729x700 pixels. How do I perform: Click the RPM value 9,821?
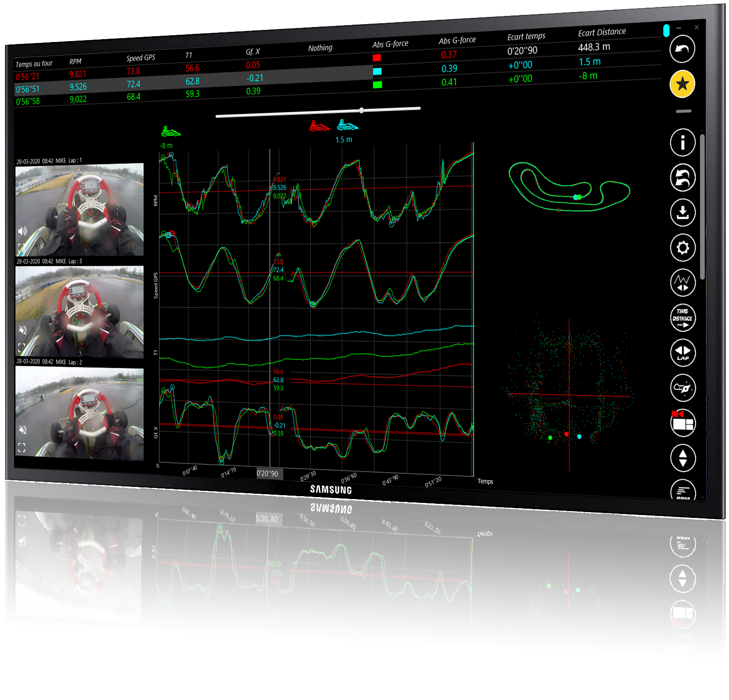point(78,74)
